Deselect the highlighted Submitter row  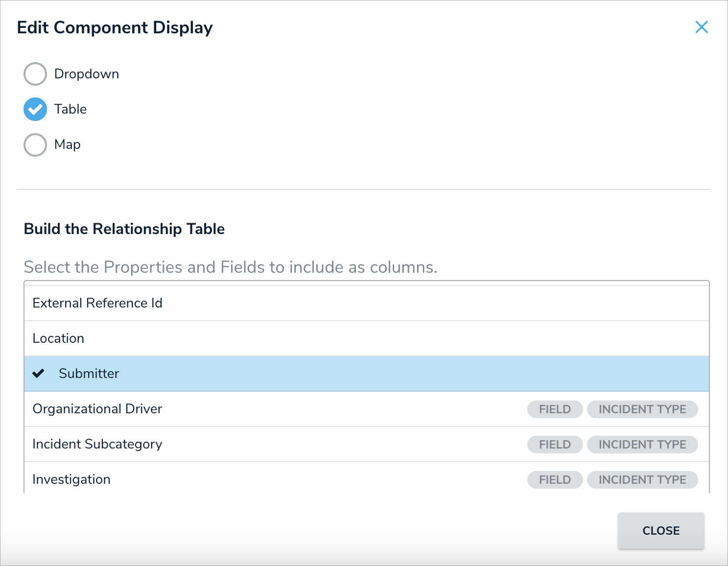89,374
